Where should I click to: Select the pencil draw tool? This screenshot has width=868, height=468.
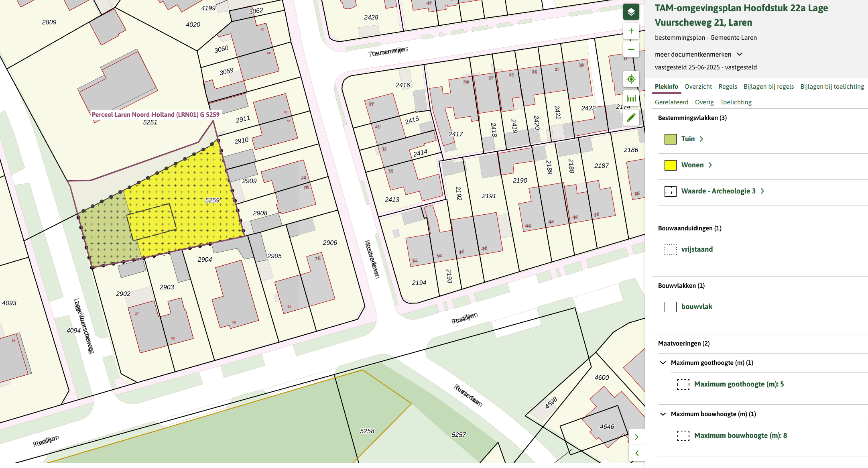click(x=631, y=118)
